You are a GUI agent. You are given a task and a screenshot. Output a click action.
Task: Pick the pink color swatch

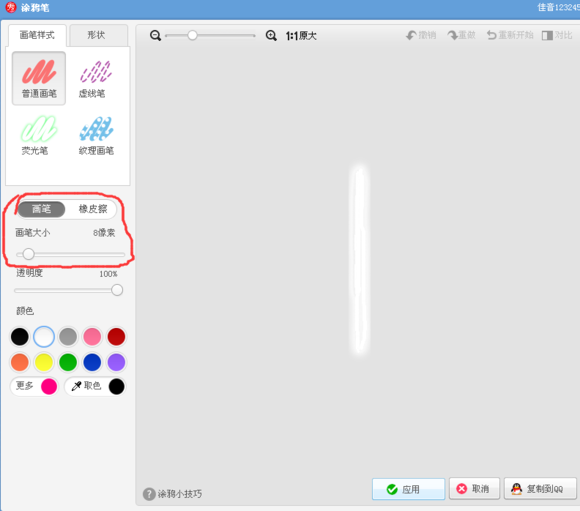coord(92,337)
